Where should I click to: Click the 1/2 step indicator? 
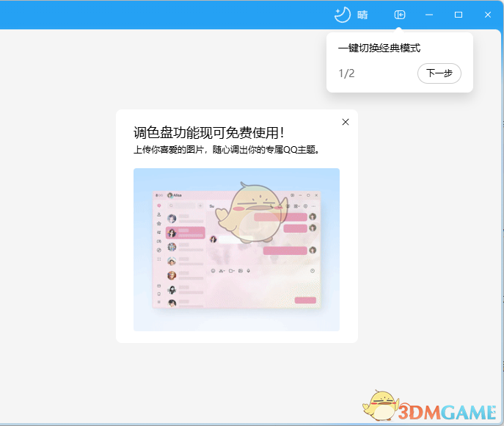pos(346,73)
